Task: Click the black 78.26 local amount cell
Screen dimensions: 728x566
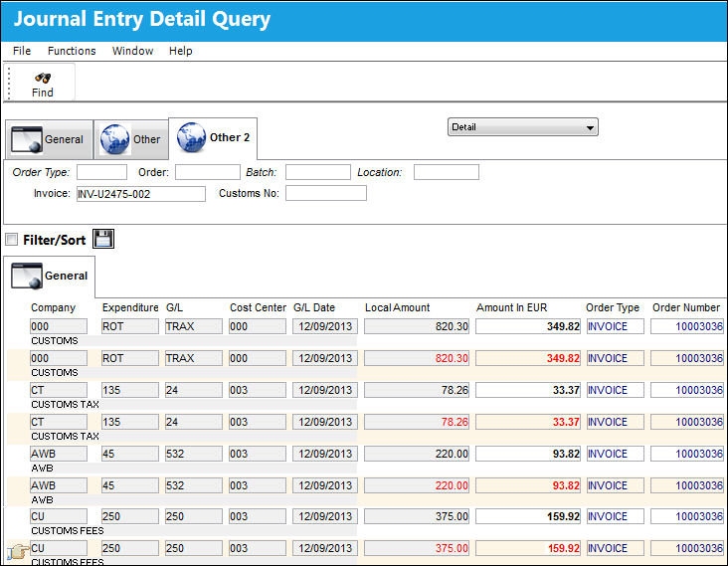Action: 417,390
